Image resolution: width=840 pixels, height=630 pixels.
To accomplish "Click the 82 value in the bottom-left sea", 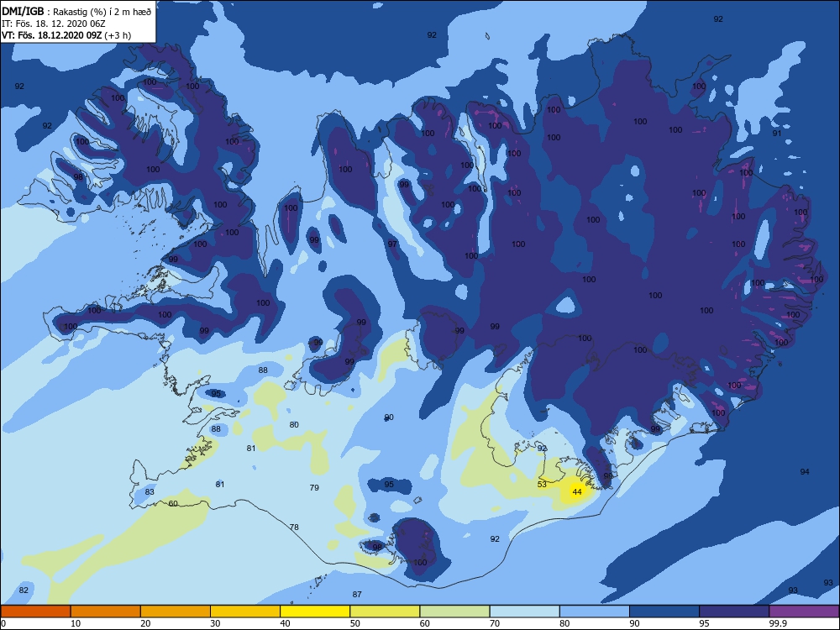I will [x=24, y=590].
